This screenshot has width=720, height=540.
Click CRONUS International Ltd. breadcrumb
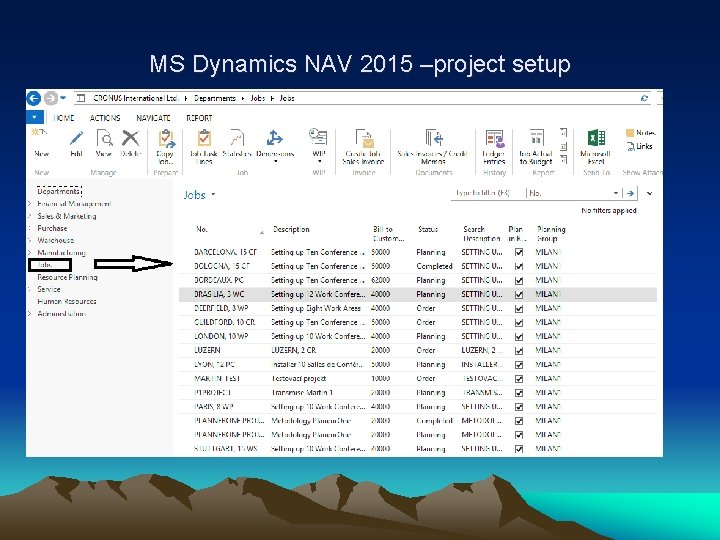(x=135, y=98)
